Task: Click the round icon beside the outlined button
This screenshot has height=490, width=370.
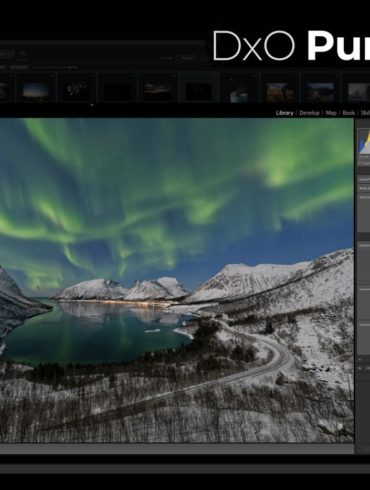Action: [203, 58]
